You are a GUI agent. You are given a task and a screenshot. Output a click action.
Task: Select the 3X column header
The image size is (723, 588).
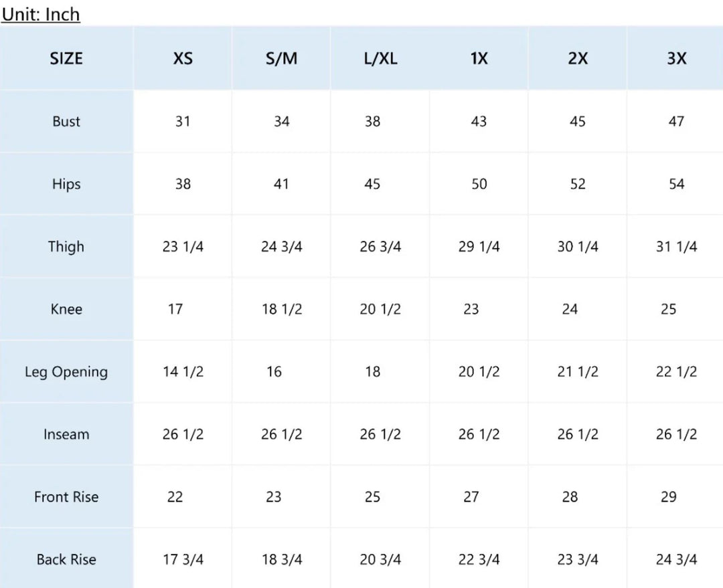(x=676, y=58)
